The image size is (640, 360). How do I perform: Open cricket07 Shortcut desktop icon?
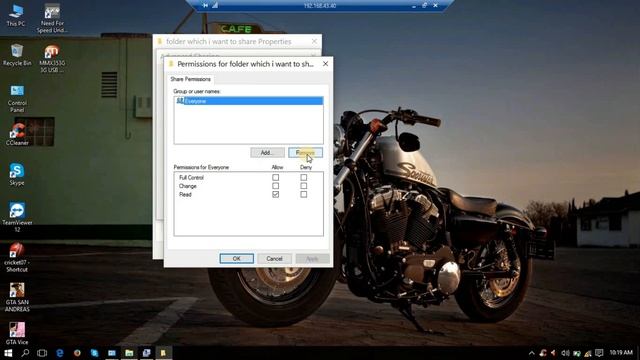pyautogui.click(x=17, y=257)
